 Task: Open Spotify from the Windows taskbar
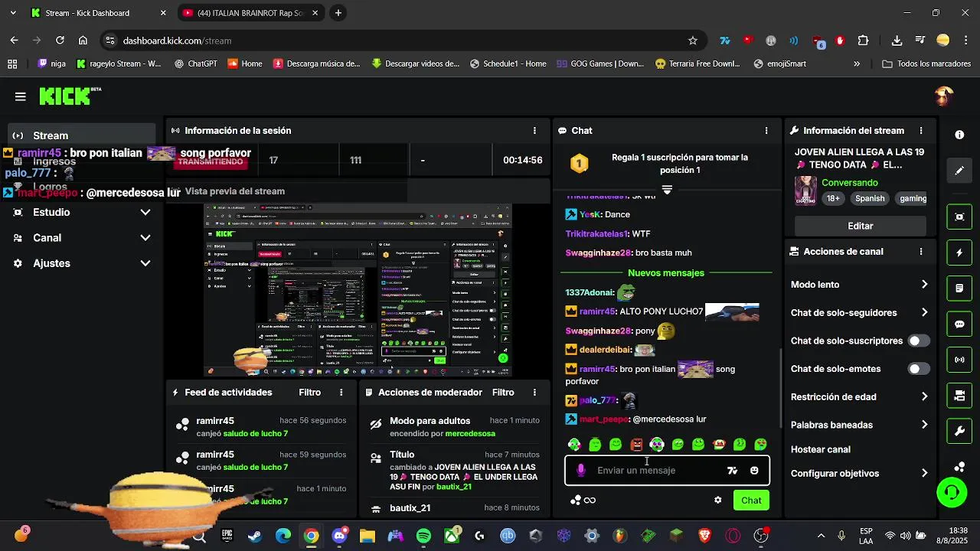click(x=423, y=536)
